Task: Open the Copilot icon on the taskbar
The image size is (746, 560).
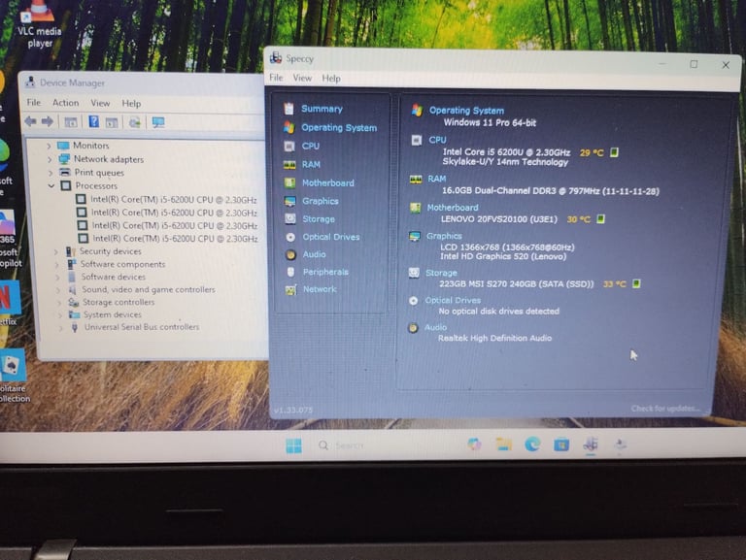Action: point(474,444)
